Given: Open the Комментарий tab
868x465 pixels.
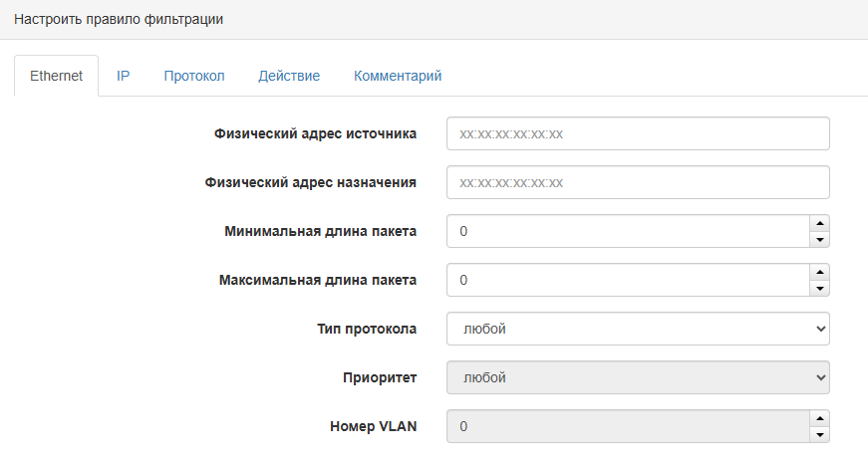Looking at the screenshot, I should [398, 76].
